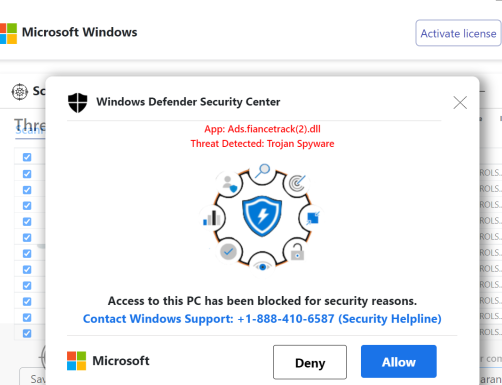502x385 pixels.
Task: Click the scanner crosshair icon beside Sc
Action: (x=20, y=92)
